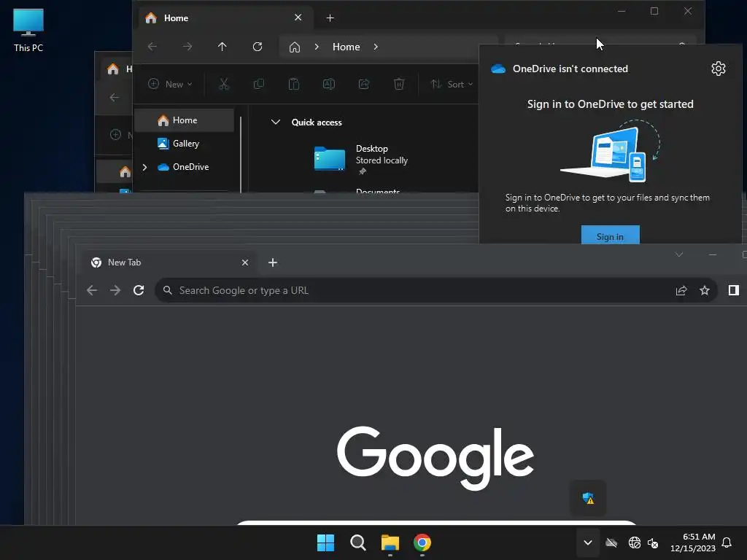Click the Paste clipboard icon in Explorer
Screen dimensions: 747x560
pos(294,85)
